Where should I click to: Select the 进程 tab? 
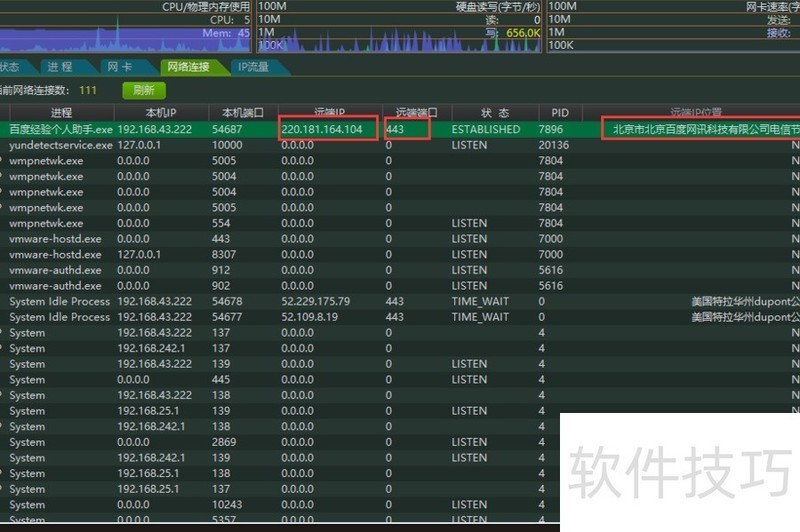[60, 67]
